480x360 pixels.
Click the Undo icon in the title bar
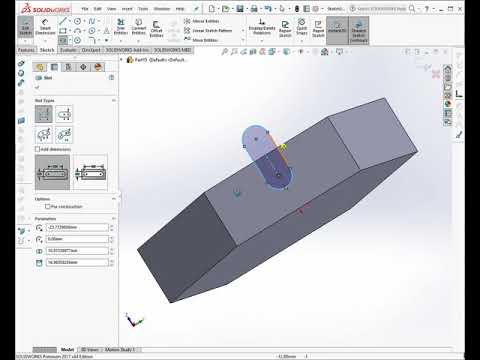pyautogui.click(x=268, y=9)
